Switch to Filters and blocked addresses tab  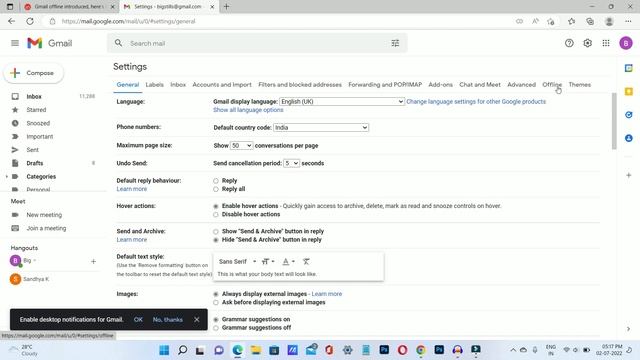point(300,84)
